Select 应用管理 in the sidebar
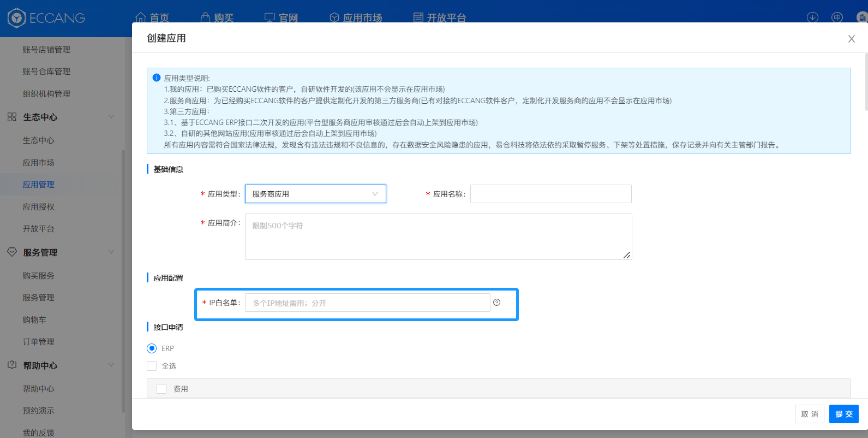Viewport: 868px width, 438px height. [38, 185]
